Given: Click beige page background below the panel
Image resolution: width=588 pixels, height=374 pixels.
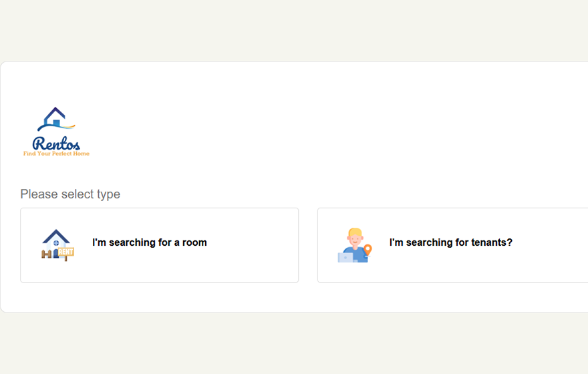Looking at the screenshot, I should (294, 344).
